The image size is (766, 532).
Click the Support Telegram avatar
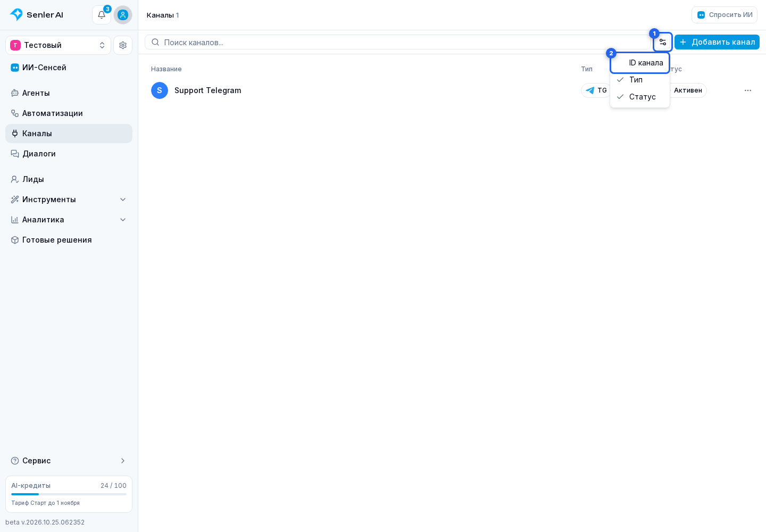(160, 90)
